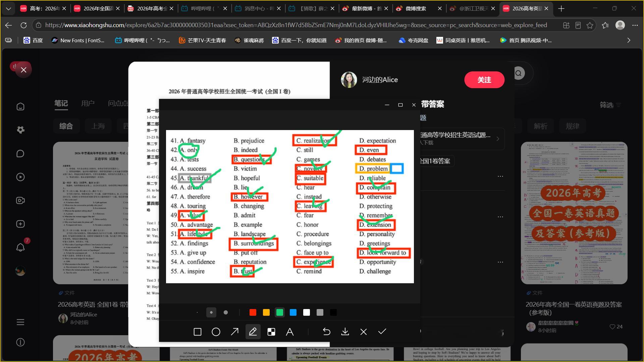Select the 解析 category chip
The width and height of the screenshot is (644, 362).
[541, 126]
